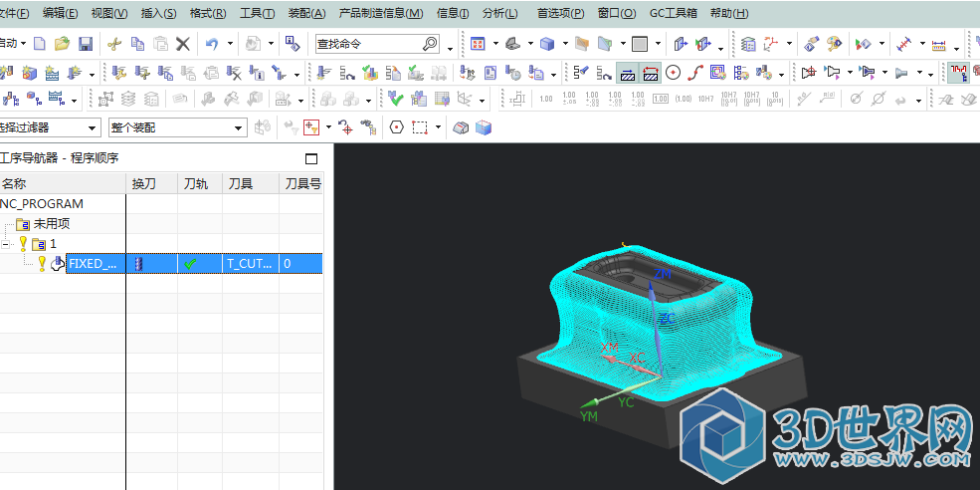Screen dimensions: 980x490
Task: Click the polygon selection hexagon icon
Action: point(396,127)
